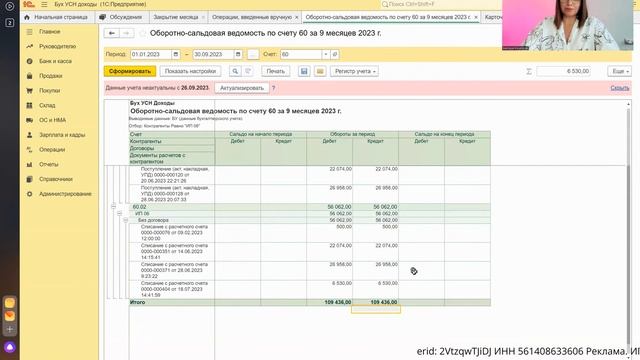Collapse the Без договора group
The height and width of the screenshot is (360, 640).
click(x=126, y=220)
